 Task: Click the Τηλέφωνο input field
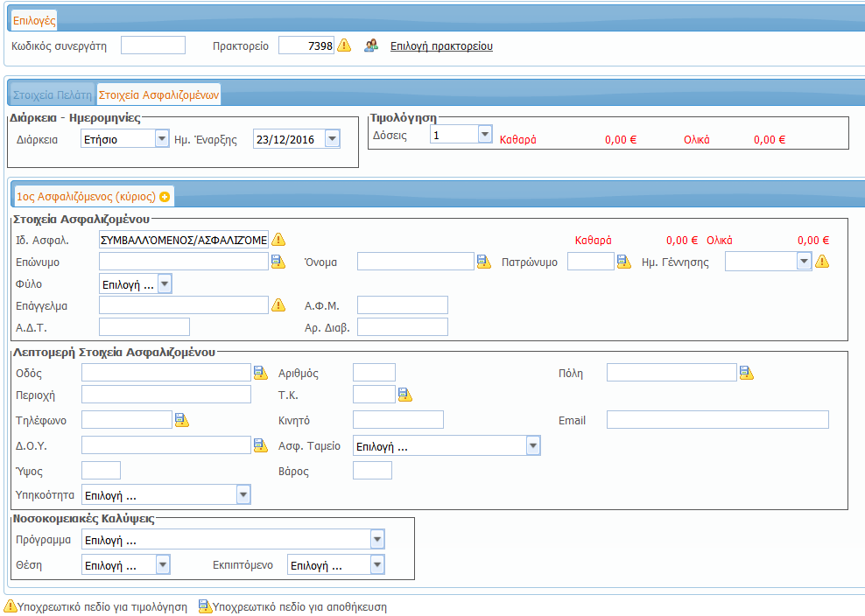tap(127, 420)
